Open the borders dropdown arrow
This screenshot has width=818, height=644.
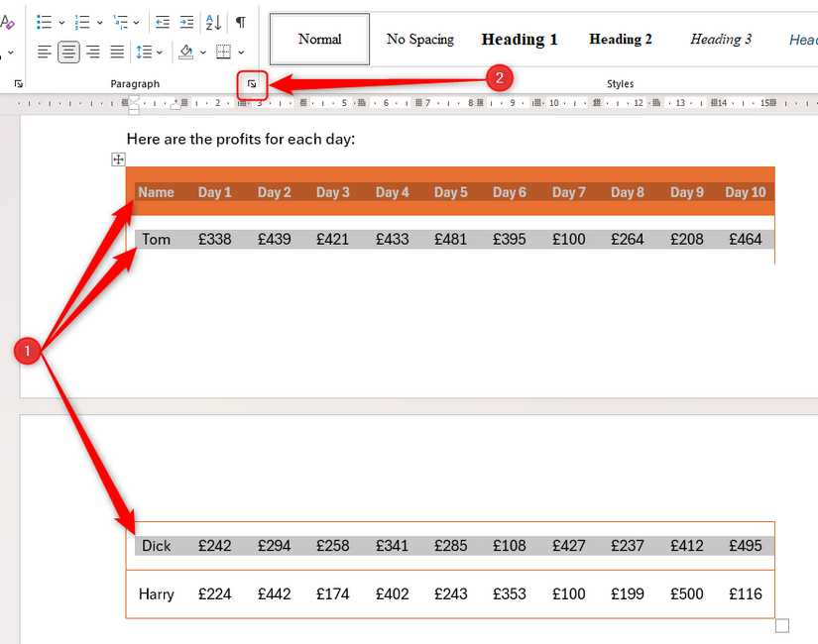coord(241,52)
